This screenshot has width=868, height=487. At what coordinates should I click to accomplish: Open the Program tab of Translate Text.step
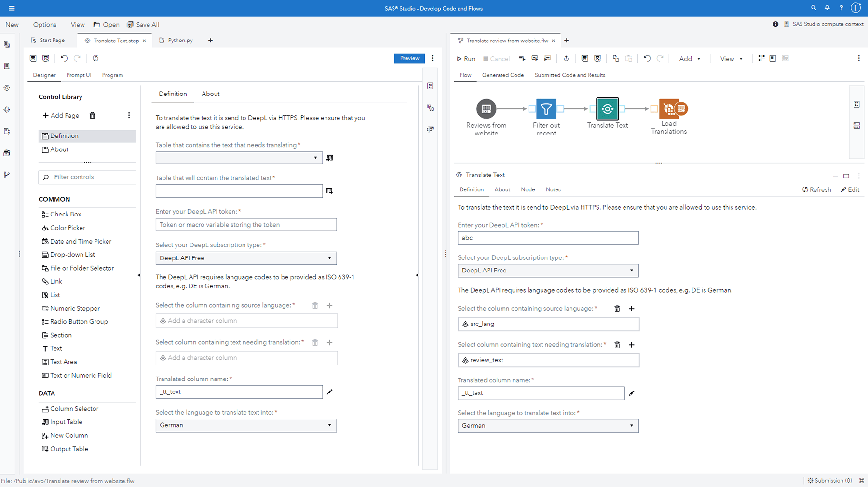112,75
